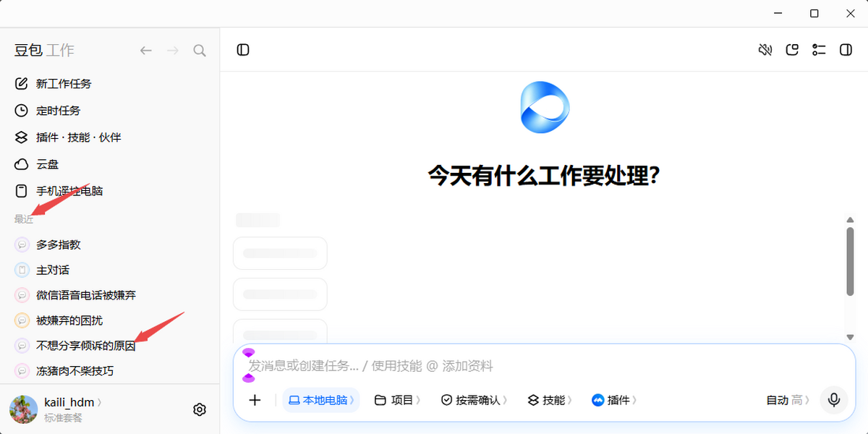Start voice input with the microphone
Image resolution: width=868 pixels, height=434 pixels.
[834, 400]
